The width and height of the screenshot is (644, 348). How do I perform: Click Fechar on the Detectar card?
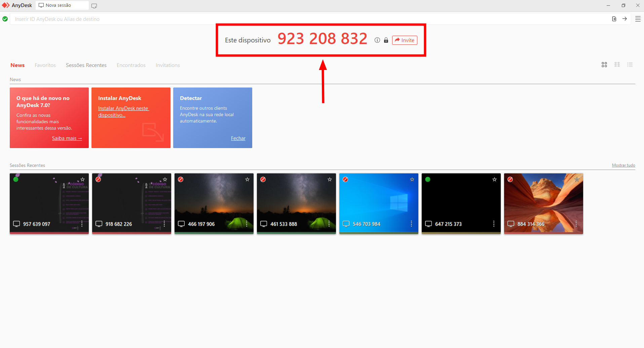tap(238, 138)
